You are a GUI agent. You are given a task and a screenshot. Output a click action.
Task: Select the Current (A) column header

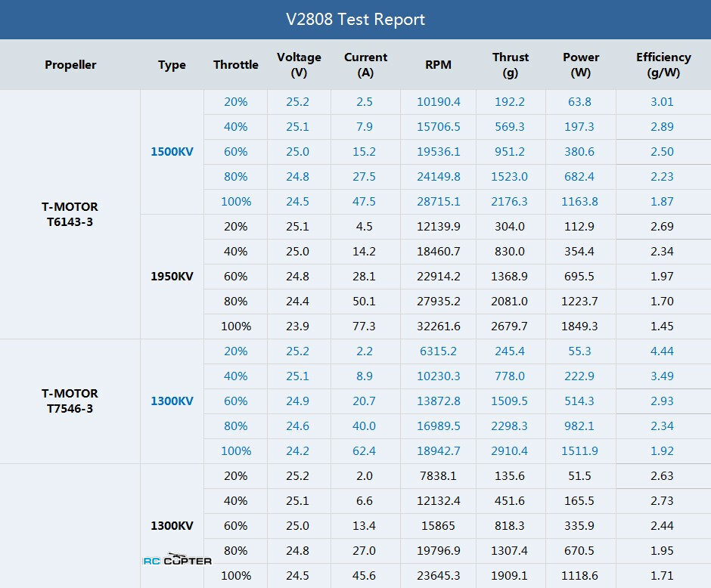[x=365, y=65]
